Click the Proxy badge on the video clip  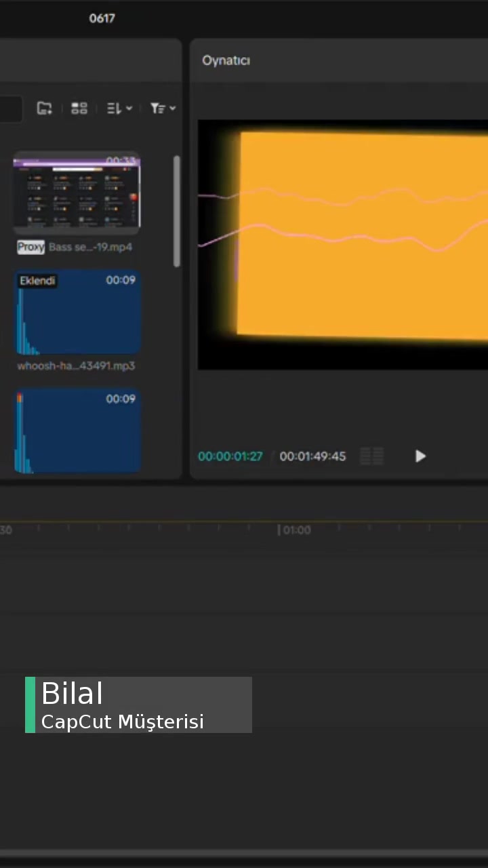pyautogui.click(x=30, y=248)
